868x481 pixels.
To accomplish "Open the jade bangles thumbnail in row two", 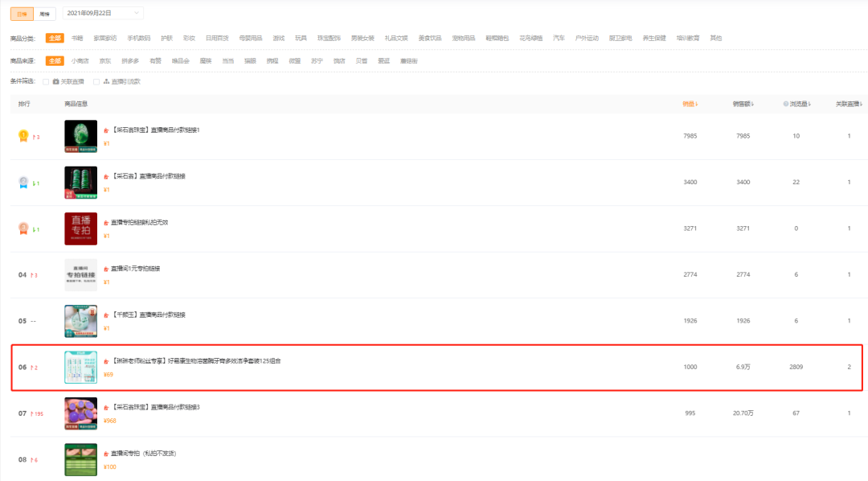I will (81, 183).
